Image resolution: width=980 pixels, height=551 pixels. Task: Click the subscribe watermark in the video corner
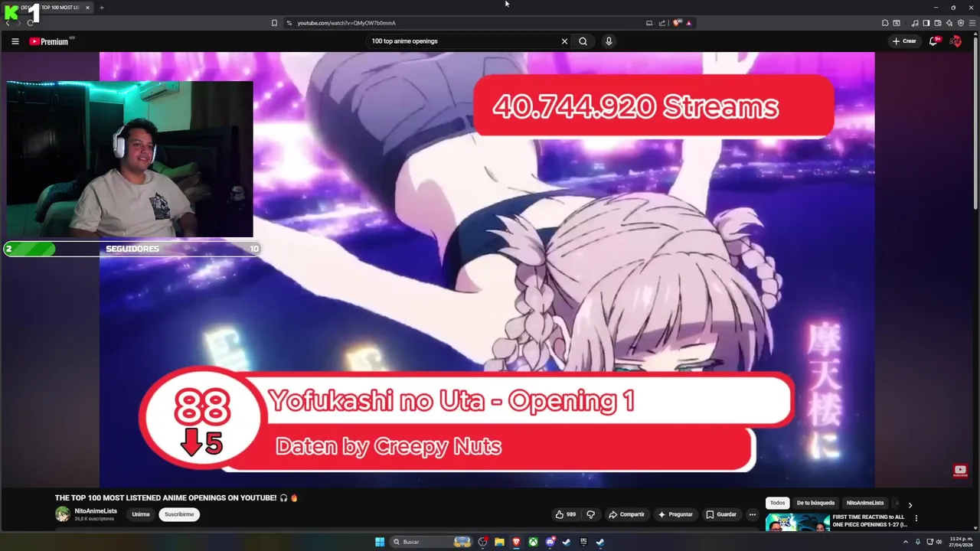point(960,471)
